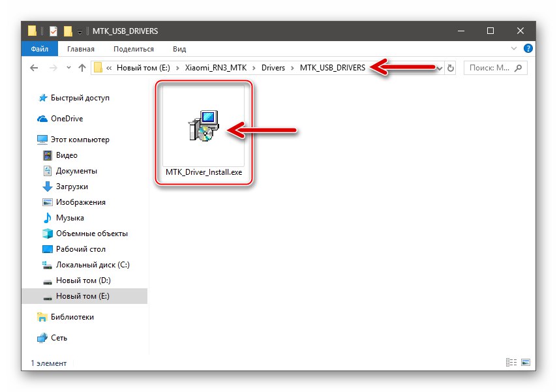The height and width of the screenshot is (392, 557).
Task: Select Новый том (E:) in sidebar
Action: click(x=85, y=295)
